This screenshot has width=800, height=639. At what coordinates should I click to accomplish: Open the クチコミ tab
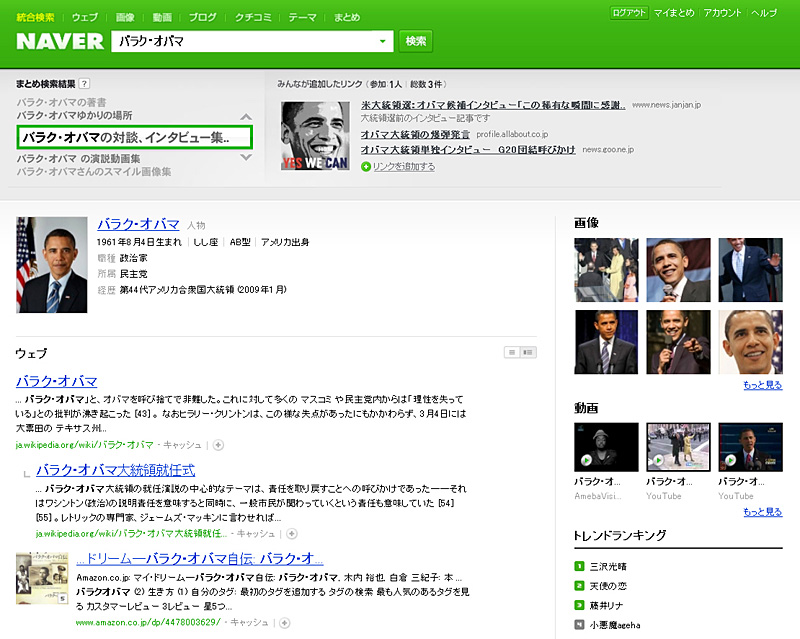253,17
